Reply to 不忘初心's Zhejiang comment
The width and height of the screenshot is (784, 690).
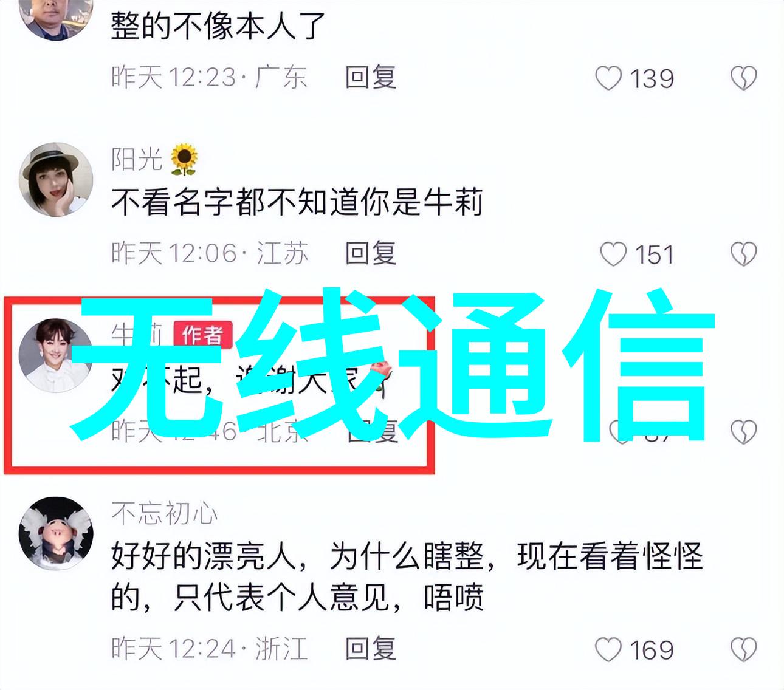371,649
